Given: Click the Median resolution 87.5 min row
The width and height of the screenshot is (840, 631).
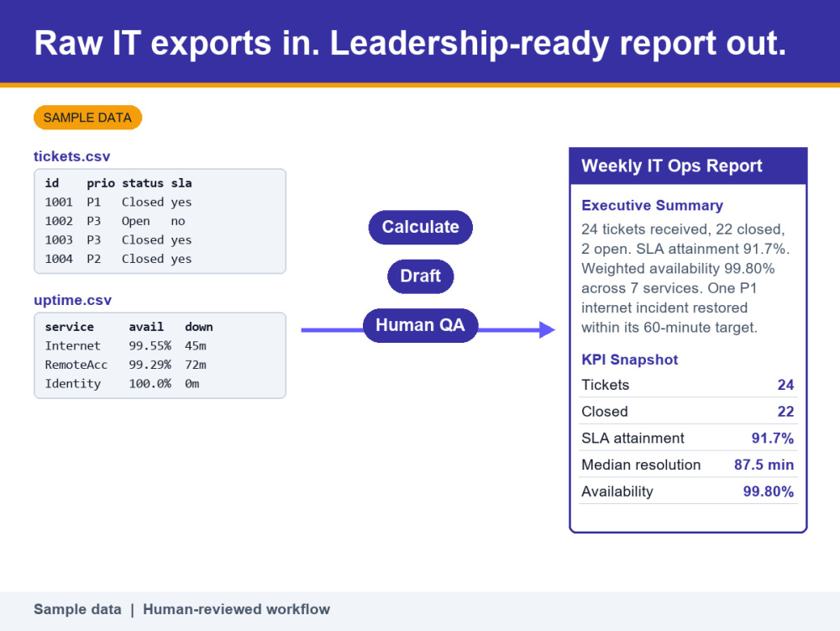Looking at the screenshot, I should click(688, 465).
